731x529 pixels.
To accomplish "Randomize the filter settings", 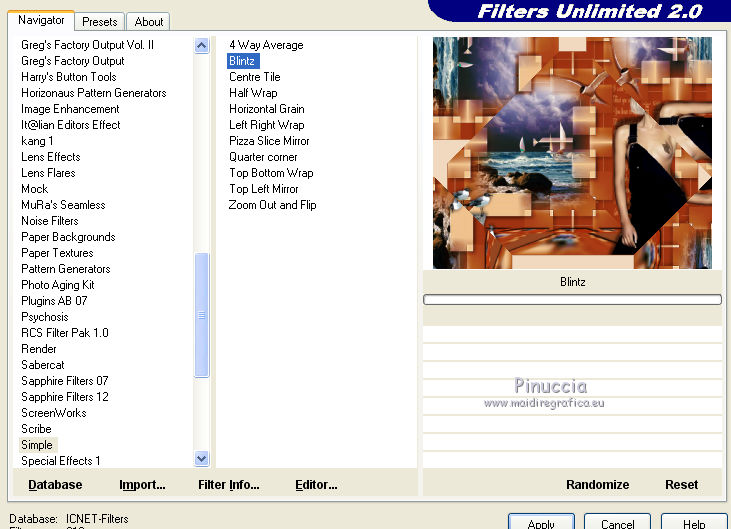I will pos(598,485).
